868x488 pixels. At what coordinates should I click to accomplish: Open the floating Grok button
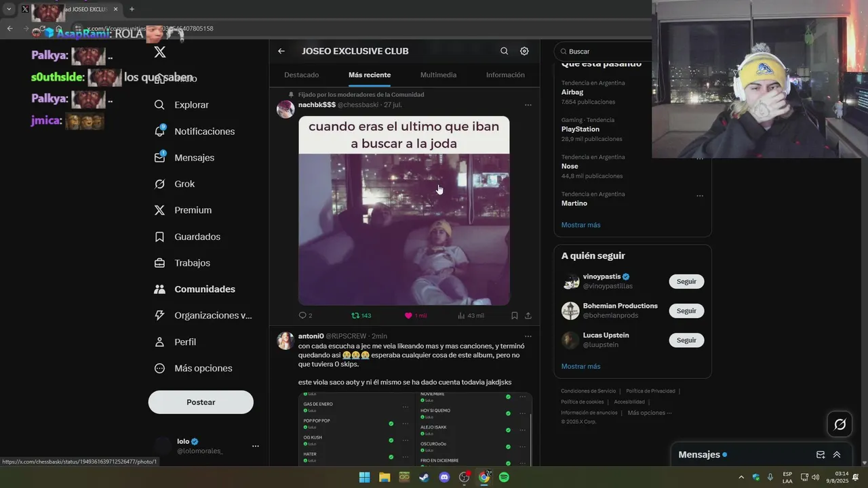tap(840, 424)
